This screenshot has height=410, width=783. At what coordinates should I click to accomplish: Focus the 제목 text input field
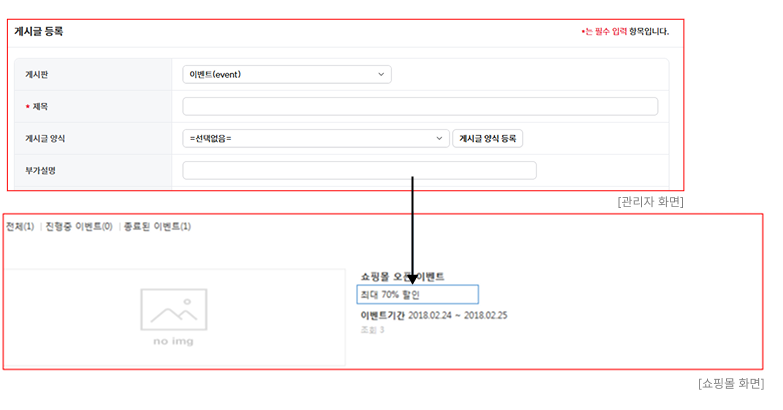[420, 106]
